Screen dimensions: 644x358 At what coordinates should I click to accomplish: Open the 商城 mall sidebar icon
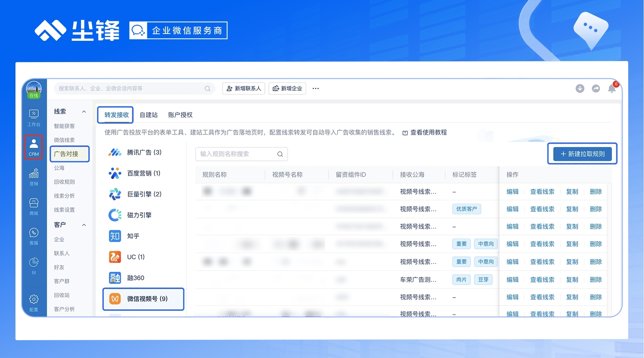coord(34,207)
